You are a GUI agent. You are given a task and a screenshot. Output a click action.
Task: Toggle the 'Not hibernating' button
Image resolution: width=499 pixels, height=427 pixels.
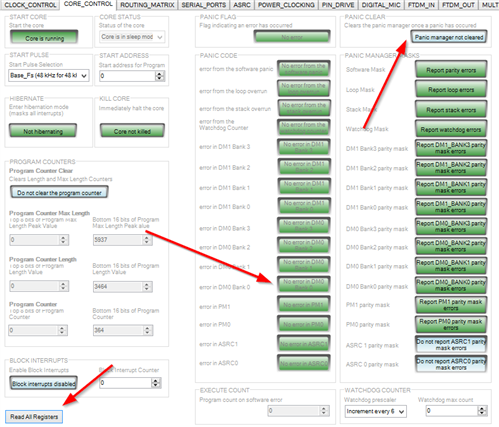(43, 131)
